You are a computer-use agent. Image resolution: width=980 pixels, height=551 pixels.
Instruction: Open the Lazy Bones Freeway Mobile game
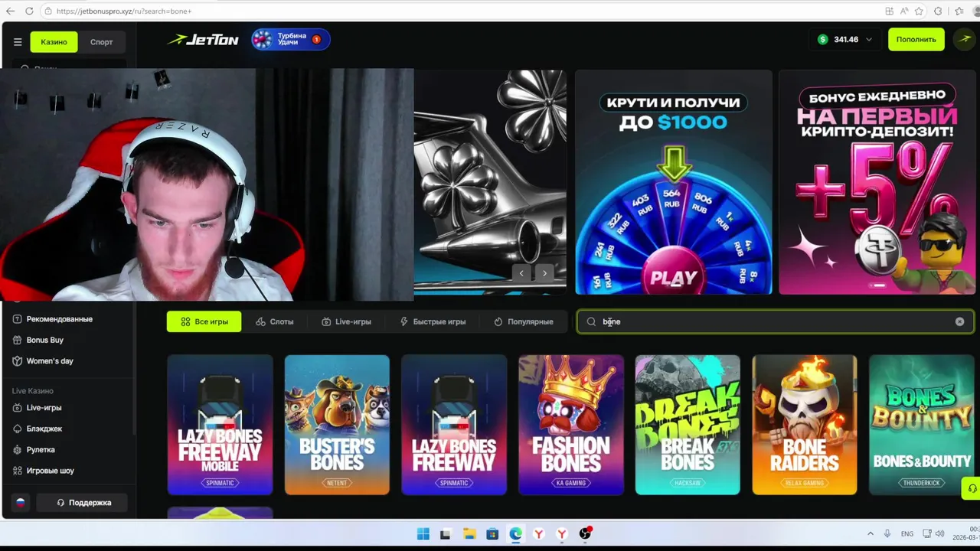point(220,425)
